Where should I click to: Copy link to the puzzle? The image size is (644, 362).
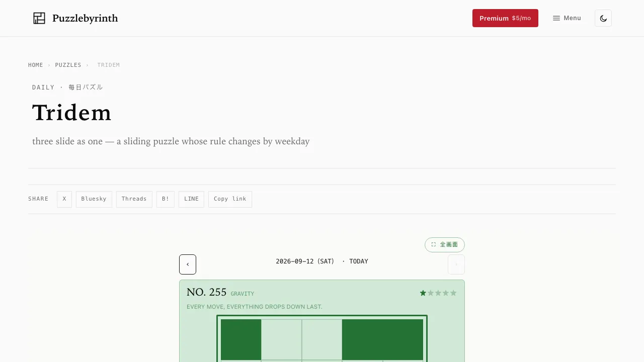tap(230, 199)
